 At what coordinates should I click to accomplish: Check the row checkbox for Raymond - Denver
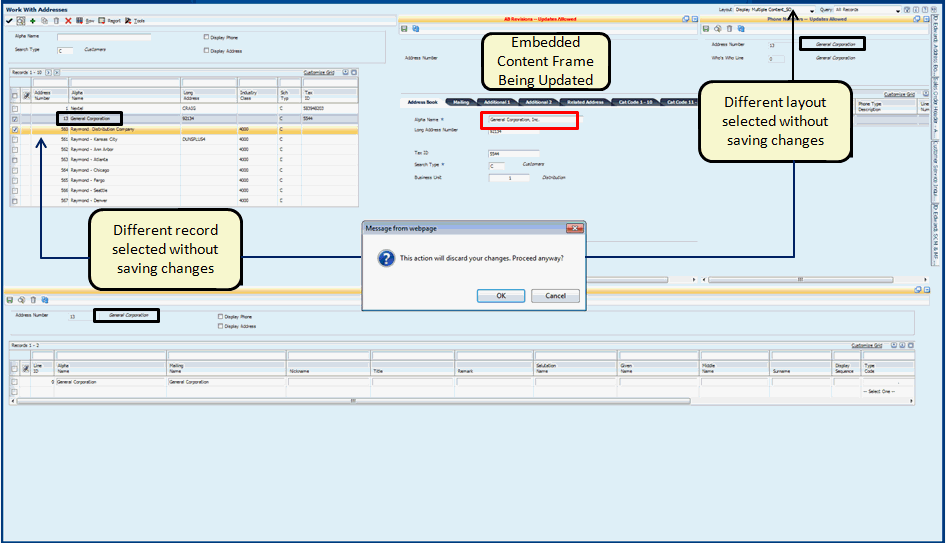tap(15, 201)
